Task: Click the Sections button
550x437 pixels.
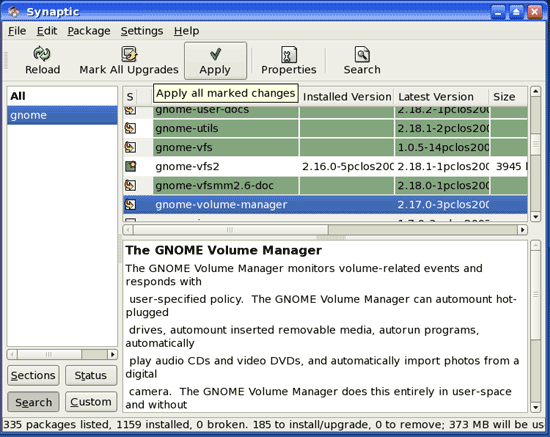Action: (x=33, y=375)
